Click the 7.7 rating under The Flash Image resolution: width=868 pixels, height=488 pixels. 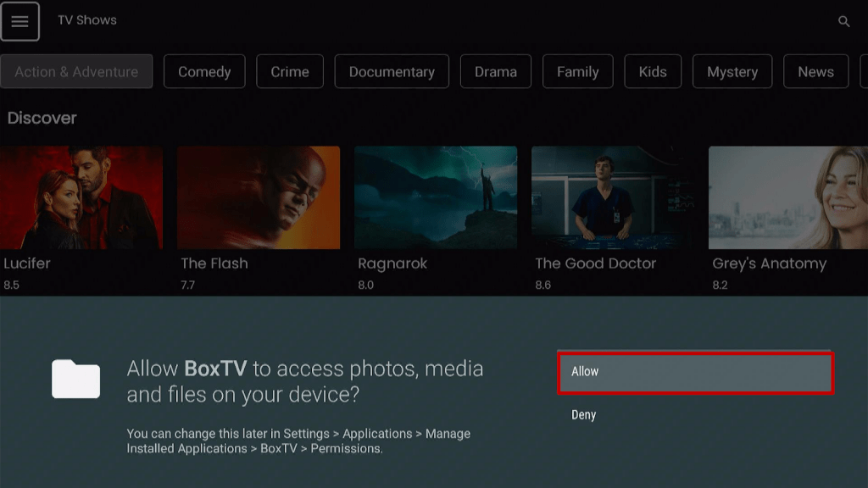(x=187, y=285)
